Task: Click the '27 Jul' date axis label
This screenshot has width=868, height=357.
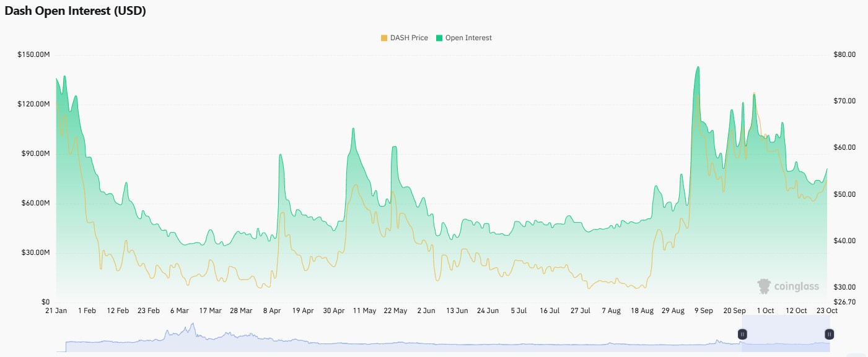Action: coord(581,311)
